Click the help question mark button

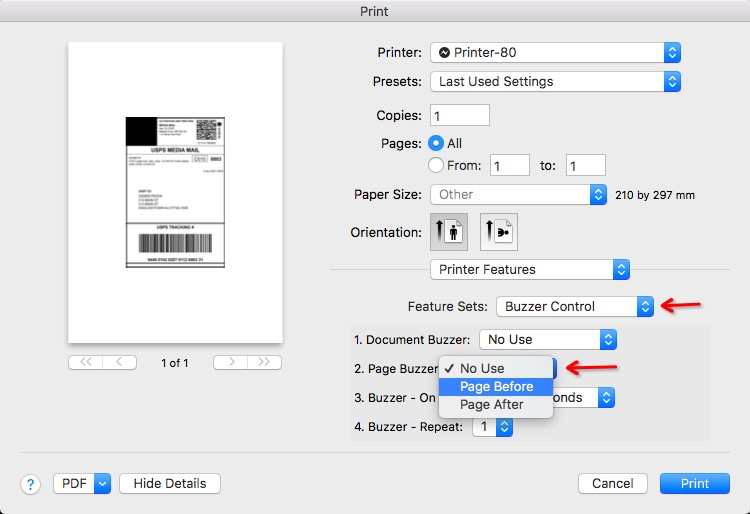click(x=30, y=484)
